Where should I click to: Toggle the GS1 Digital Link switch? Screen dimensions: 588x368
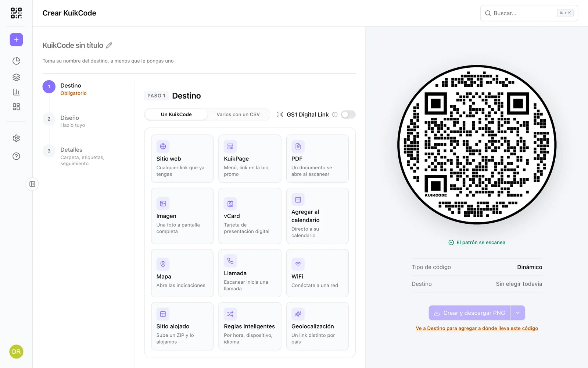(x=348, y=114)
